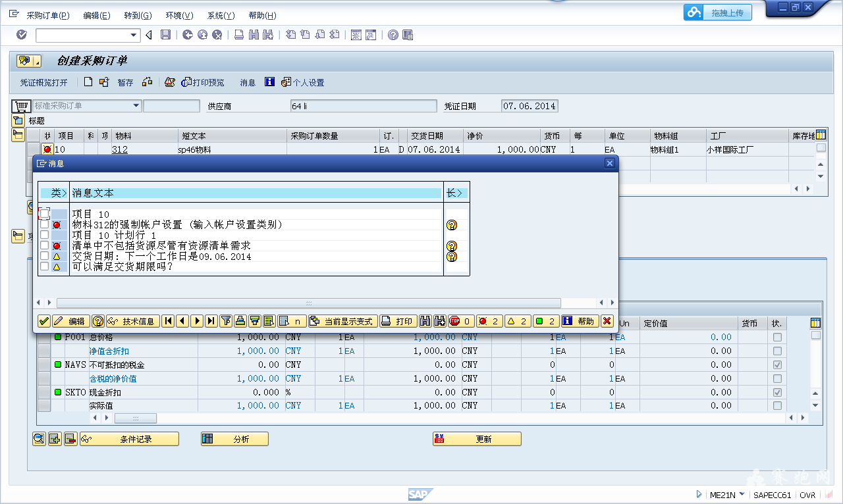Click the 凭证日期 field showing 07.06.2014
Viewport: 843px width, 504px height.
click(x=530, y=106)
